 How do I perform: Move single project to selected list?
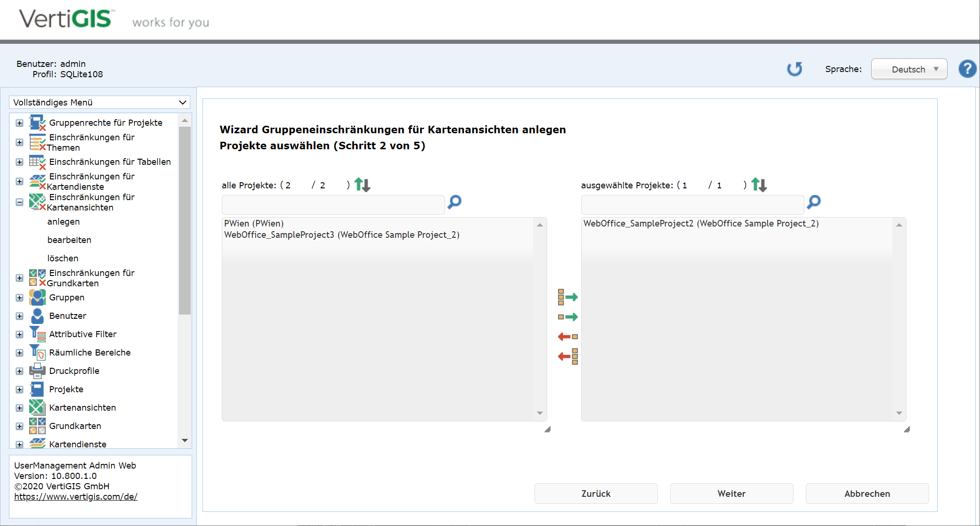point(567,317)
